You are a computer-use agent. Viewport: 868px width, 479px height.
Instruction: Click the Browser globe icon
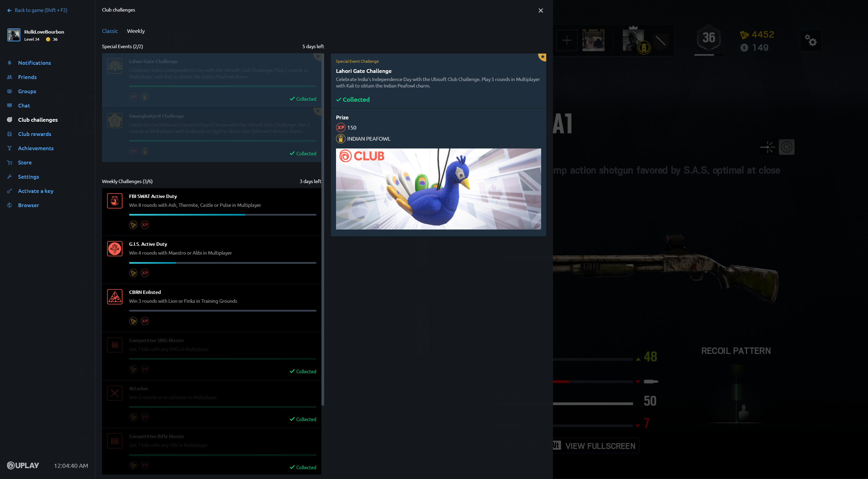(9, 205)
